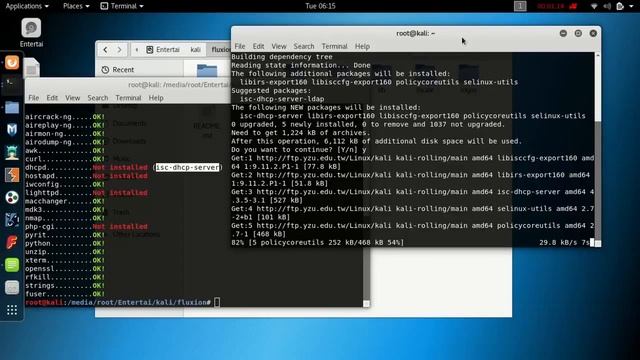Open File menu in the root@kali: ~ terminal

coord(240,46)
